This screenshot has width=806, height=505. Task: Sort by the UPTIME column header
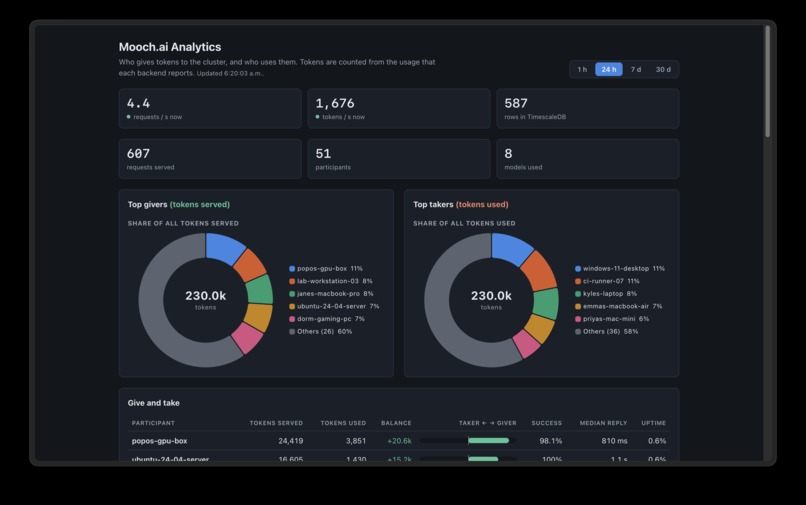pyautogui.click(x=653, y=423)
